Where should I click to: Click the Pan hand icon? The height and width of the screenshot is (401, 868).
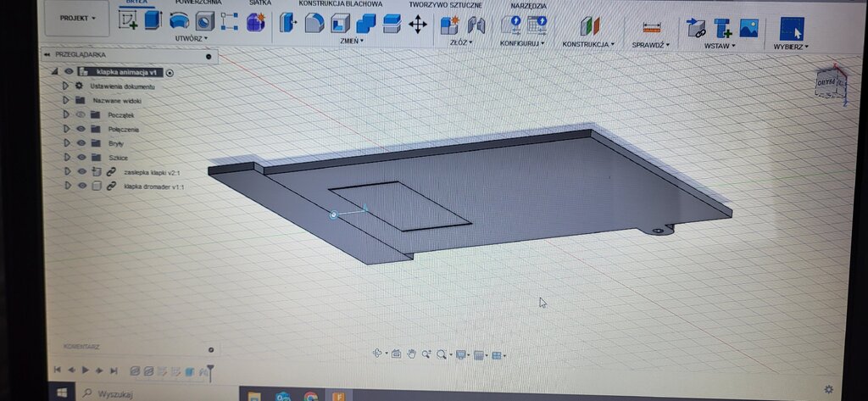[411, 354]
